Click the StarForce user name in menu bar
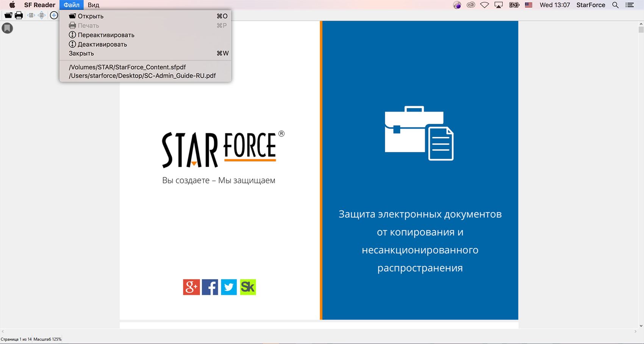Image resolution: width=644 pixels, height=344 pixels. (591, 5)
